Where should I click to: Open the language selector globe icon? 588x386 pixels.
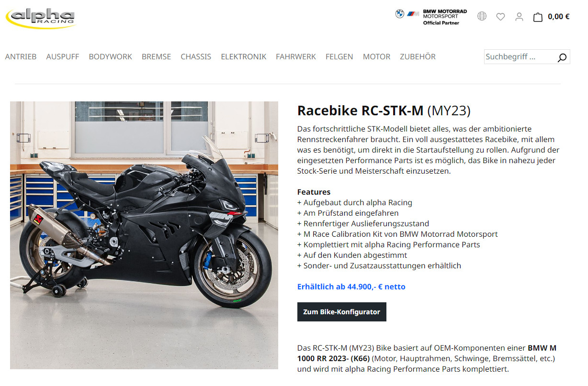pyautogui.click(x=482, y=16)
